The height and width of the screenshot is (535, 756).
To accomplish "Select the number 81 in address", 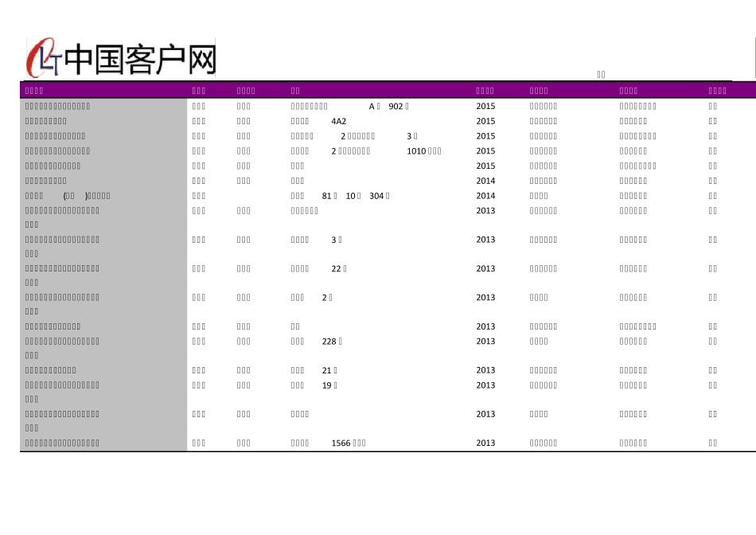I will pyautogui.click(x=326, y=196).
